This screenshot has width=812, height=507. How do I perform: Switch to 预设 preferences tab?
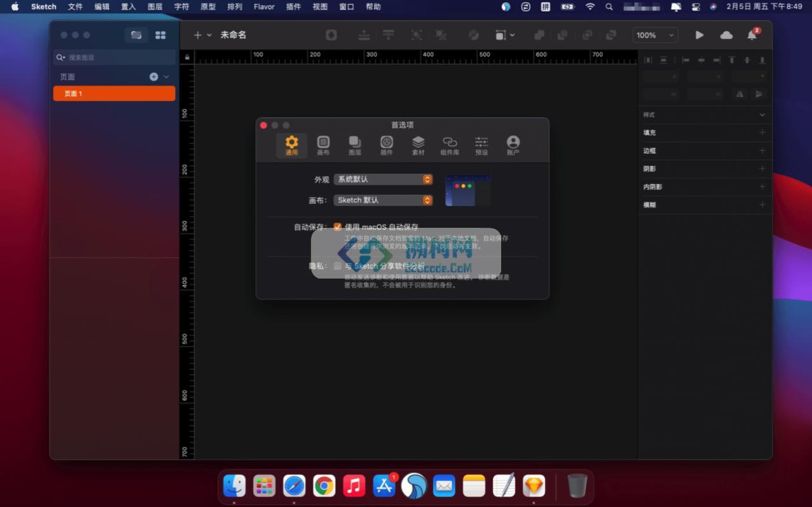click(x=481, y=145)
